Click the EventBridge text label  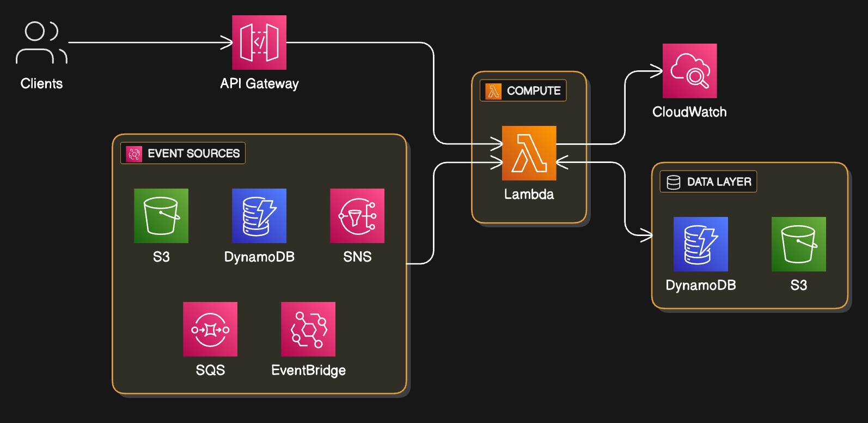point(308,370)
